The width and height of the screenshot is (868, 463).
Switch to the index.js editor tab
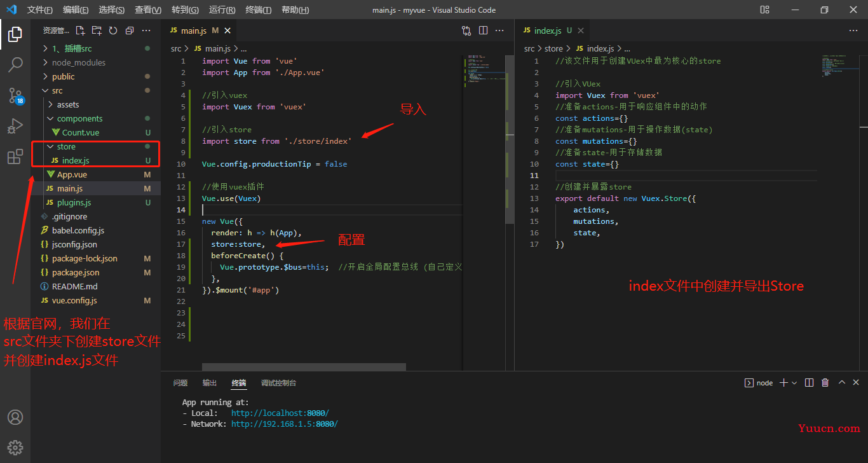pos(553,31)
